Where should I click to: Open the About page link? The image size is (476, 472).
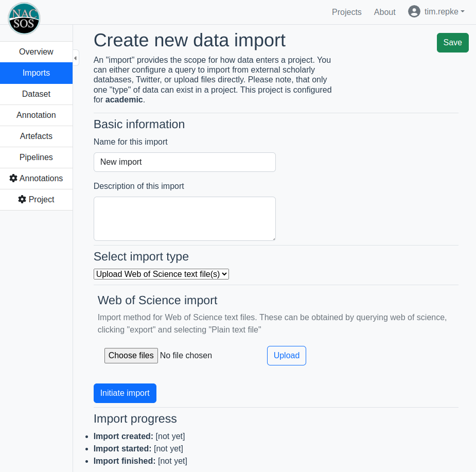click(x=384, y=12)
